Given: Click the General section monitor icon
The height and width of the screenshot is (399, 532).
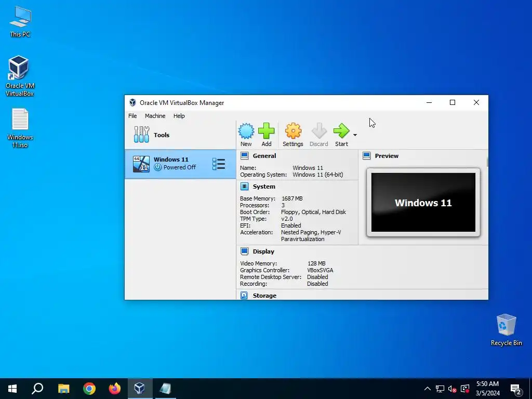Looking at the screenshot, I should coord(244,156).
